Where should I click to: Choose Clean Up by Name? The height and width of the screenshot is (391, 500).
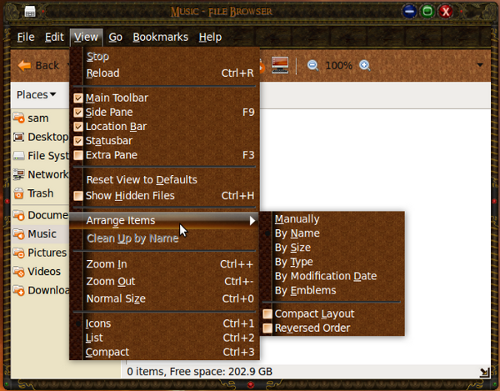click(x=164, y=238)
